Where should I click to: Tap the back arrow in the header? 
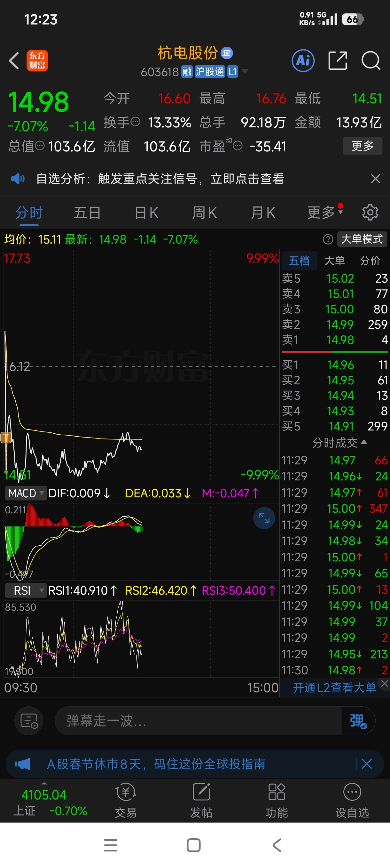(14, 61)
